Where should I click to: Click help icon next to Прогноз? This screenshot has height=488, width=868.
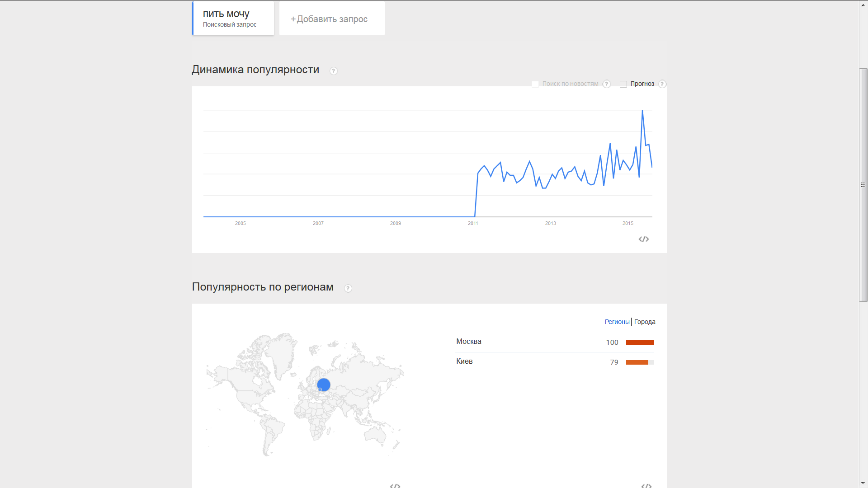(x=662, y=84)
